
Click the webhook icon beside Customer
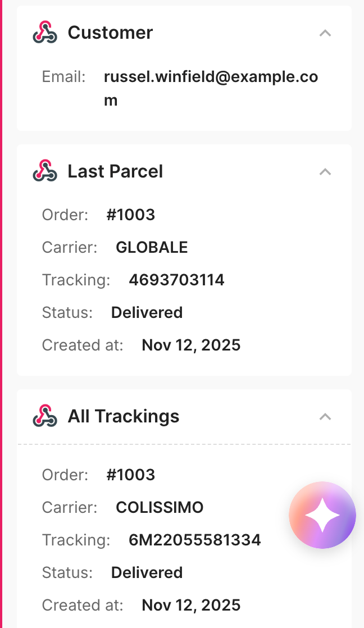pyautogui.click(x=45, y=32)
